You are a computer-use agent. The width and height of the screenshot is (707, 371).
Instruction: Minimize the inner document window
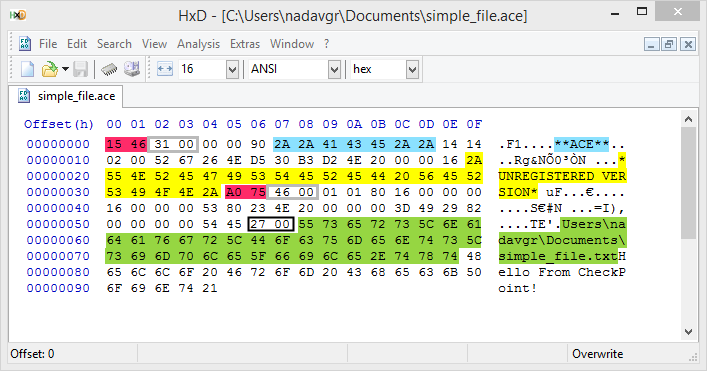(x=651, y=44)
